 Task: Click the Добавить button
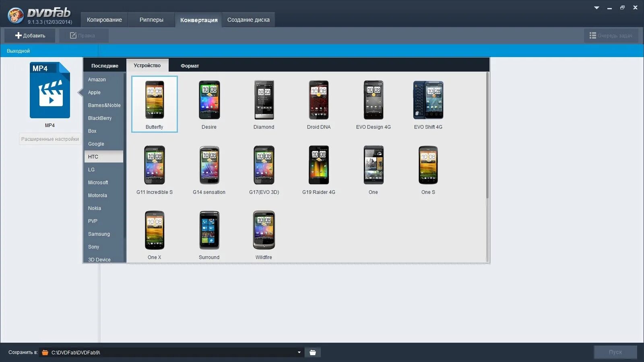tap(30, 35)
